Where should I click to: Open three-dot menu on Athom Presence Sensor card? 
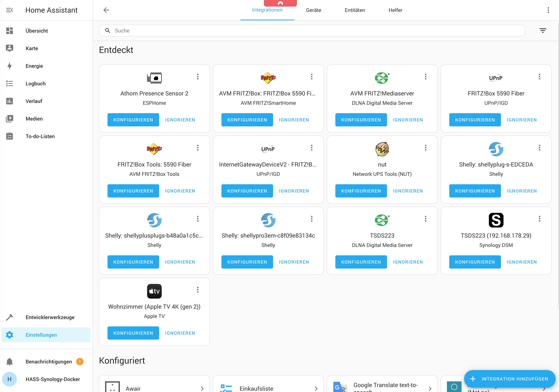coord(198,77)
